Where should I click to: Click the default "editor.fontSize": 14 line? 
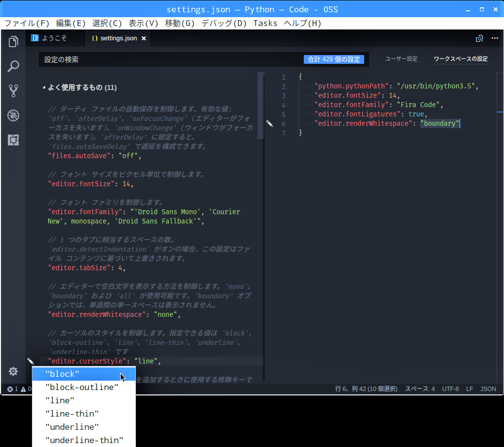point(90,184)
